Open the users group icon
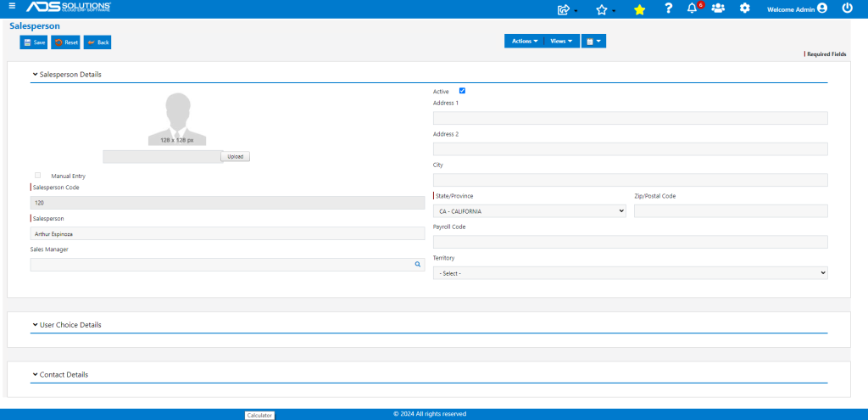Image resolution: width=868 pixels, height=420 pixels. [x=718, y=8]
